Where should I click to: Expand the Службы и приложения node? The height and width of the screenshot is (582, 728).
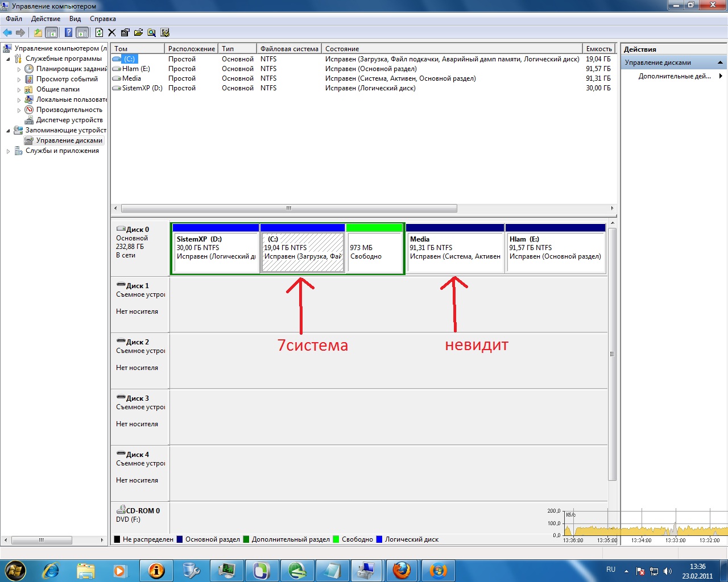tap(8, 151)
